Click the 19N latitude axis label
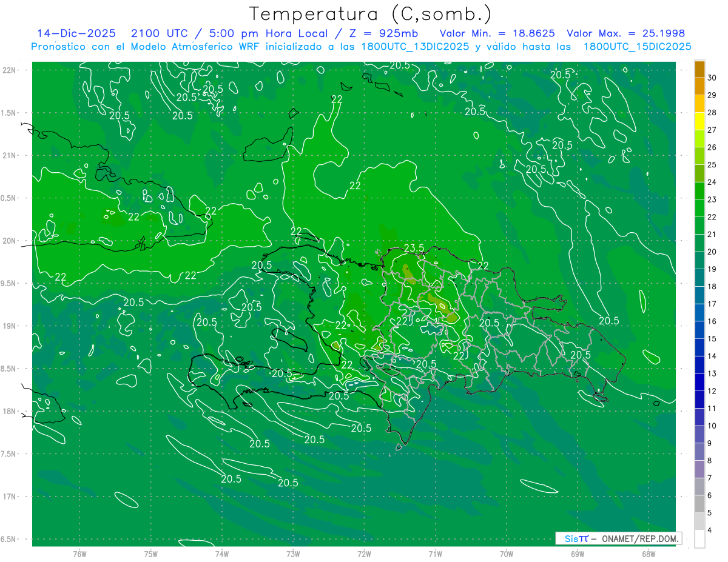728x562 pixels. click(8, 326)
